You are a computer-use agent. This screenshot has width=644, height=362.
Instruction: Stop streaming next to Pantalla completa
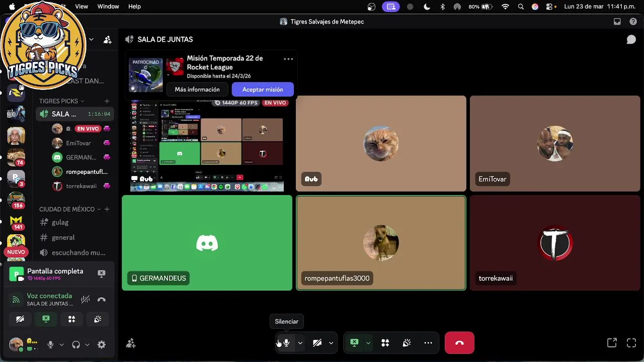click(102, 274)
